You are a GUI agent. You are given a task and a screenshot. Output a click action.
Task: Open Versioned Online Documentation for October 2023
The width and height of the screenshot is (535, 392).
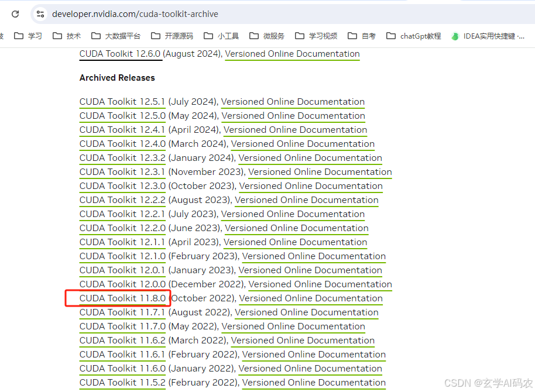point(311,186)
